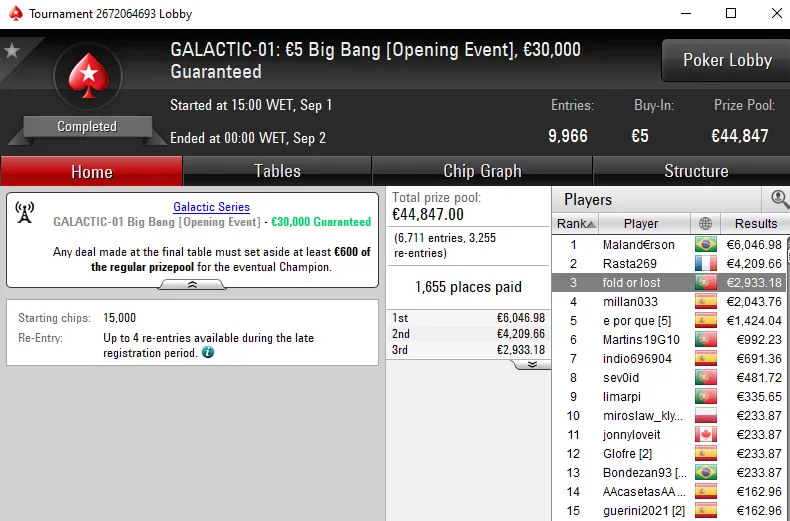Viewport: 790px width, 521px height.
Task: Click the re-entry info icon
Action: (207, 353)
